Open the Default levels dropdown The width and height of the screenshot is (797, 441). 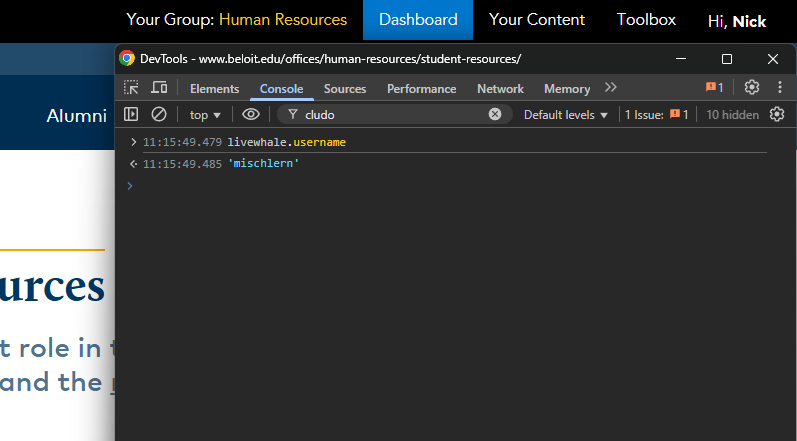tap(566, 115)
